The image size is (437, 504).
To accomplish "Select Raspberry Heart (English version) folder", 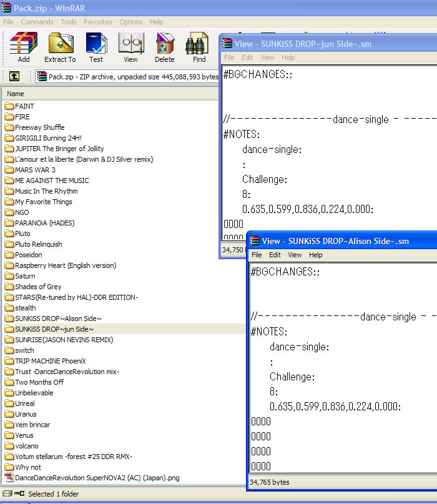I will coord(66,265).
